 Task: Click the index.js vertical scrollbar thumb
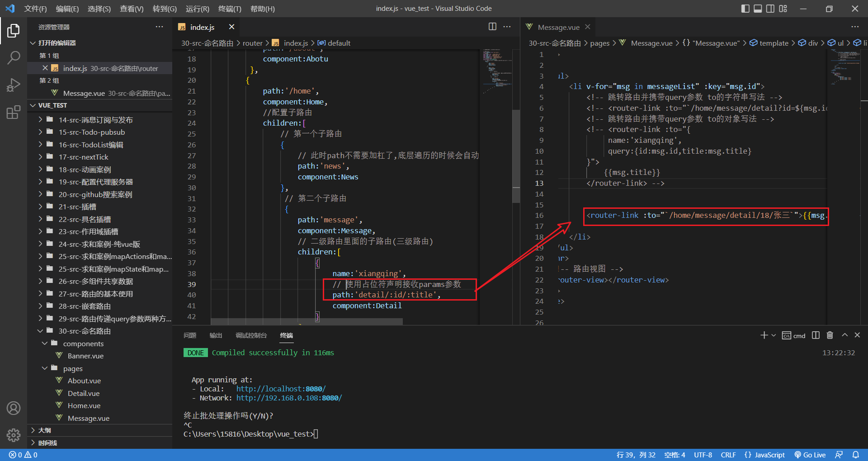click(x=516, y=156)
